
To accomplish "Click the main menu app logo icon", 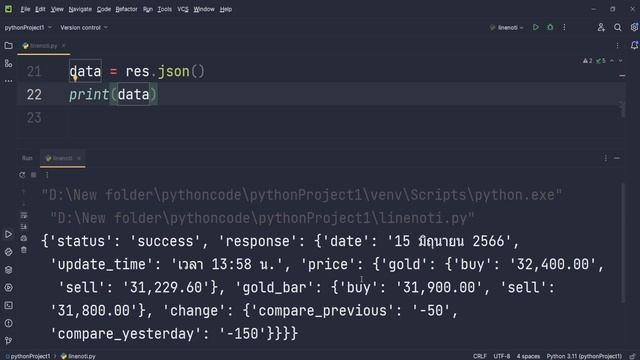I will pos(8,9).
